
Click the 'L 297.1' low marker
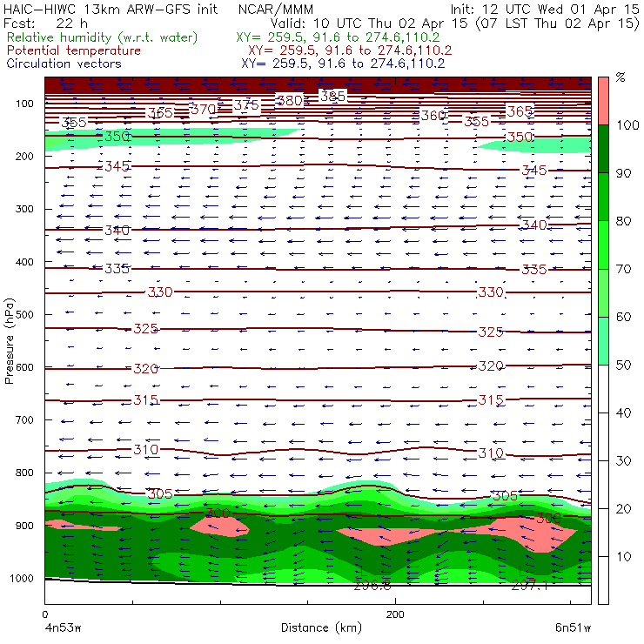pyautogui.click(x=529, y=578)
